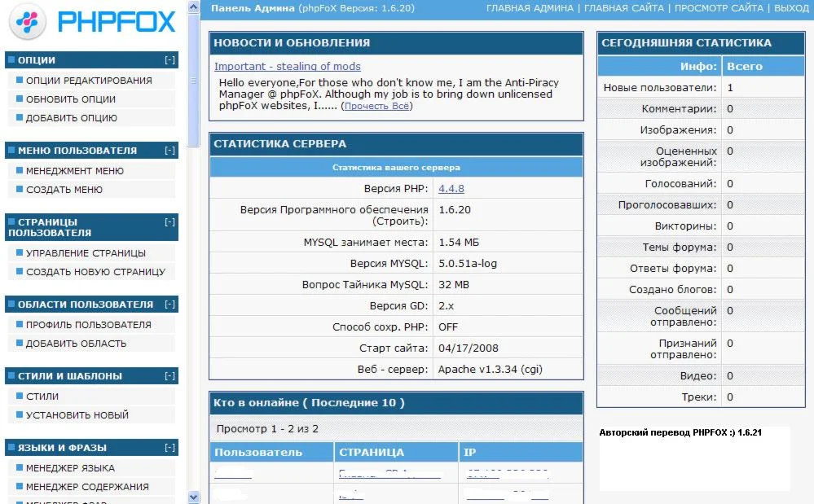814x504 pixels.
Task: Open СОЗДАТЬ НОВУЮ СТРАНИЦУ
Action: click(95, 272)
